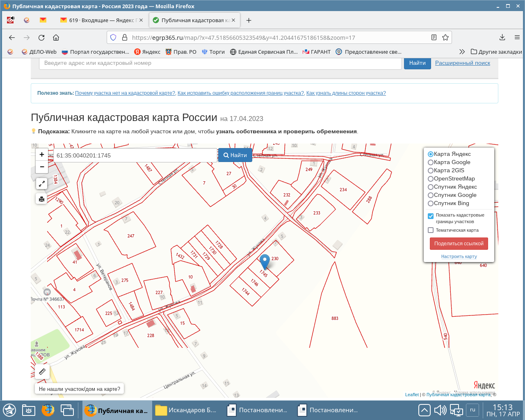Zoom in on the cadastral map

click(41, 155)
